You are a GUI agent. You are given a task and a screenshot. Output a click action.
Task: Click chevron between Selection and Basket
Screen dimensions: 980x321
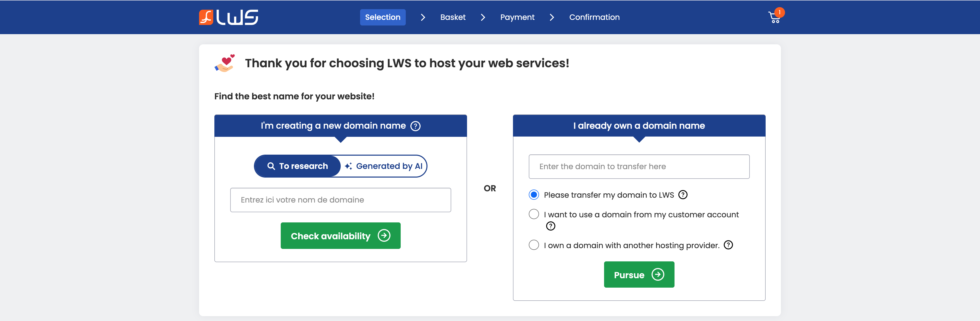click(x=423, y=18)
